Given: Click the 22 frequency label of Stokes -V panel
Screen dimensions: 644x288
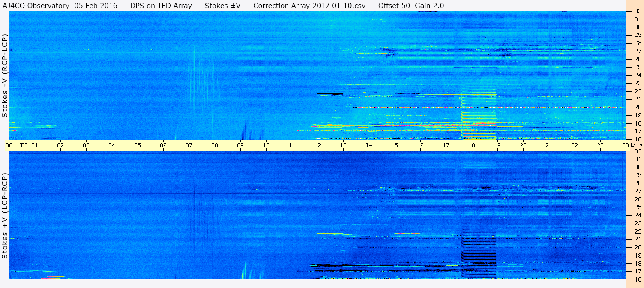Looking at the screenshot, I should 637,91.
